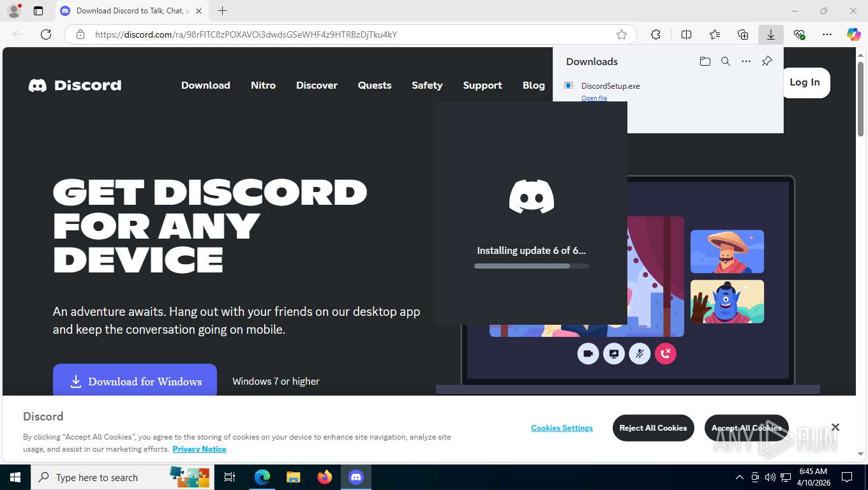Click DiscordSetup.exe download entry

pyautogui.click(x=668, y=91)
